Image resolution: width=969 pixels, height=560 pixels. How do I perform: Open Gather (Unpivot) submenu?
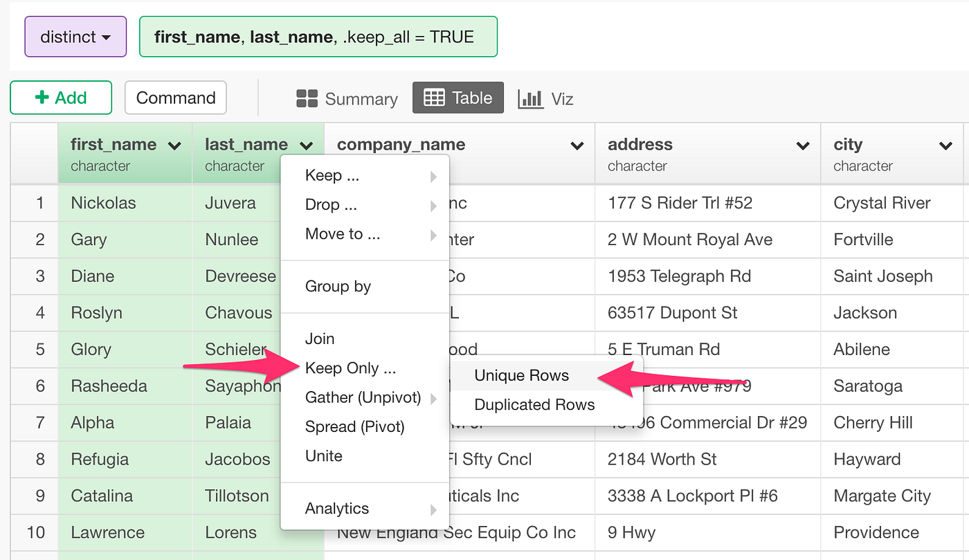click(x=365, y=398)
